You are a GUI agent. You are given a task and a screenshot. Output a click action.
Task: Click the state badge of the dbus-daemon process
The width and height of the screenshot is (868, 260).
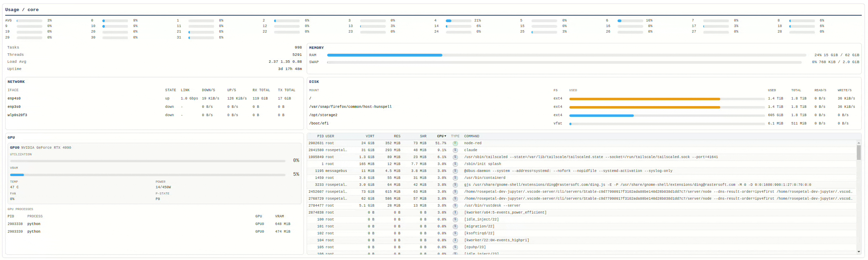pyautogui.click(x=455, y=171)
